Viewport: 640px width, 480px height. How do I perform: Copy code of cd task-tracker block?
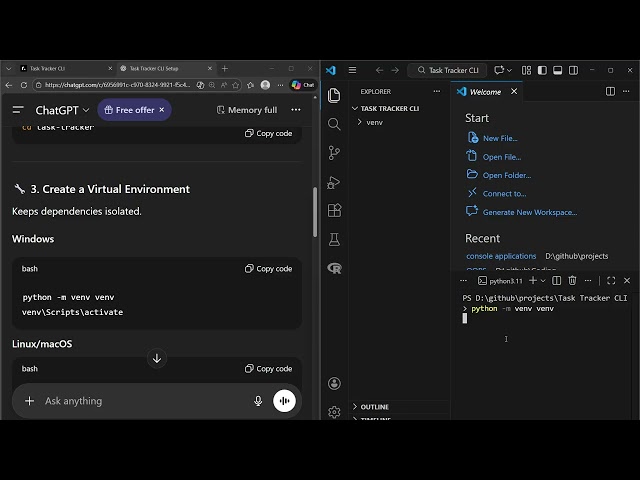pos(269,133)
